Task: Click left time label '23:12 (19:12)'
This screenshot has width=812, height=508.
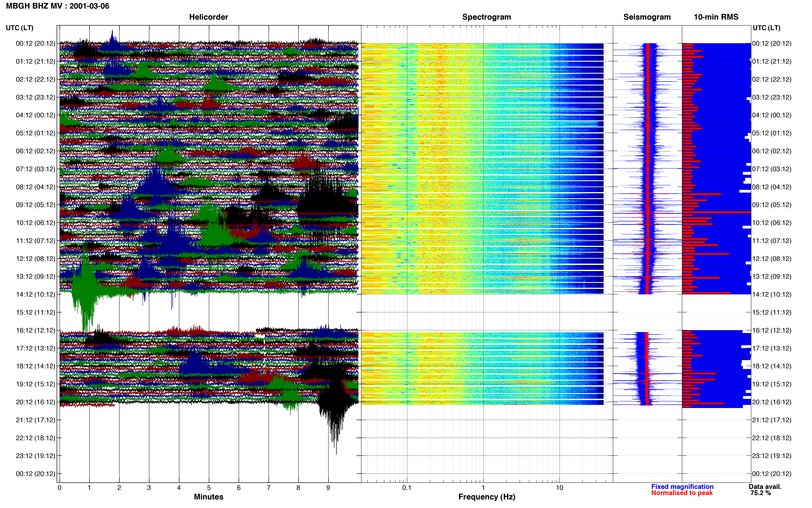Action: point(36,456)
